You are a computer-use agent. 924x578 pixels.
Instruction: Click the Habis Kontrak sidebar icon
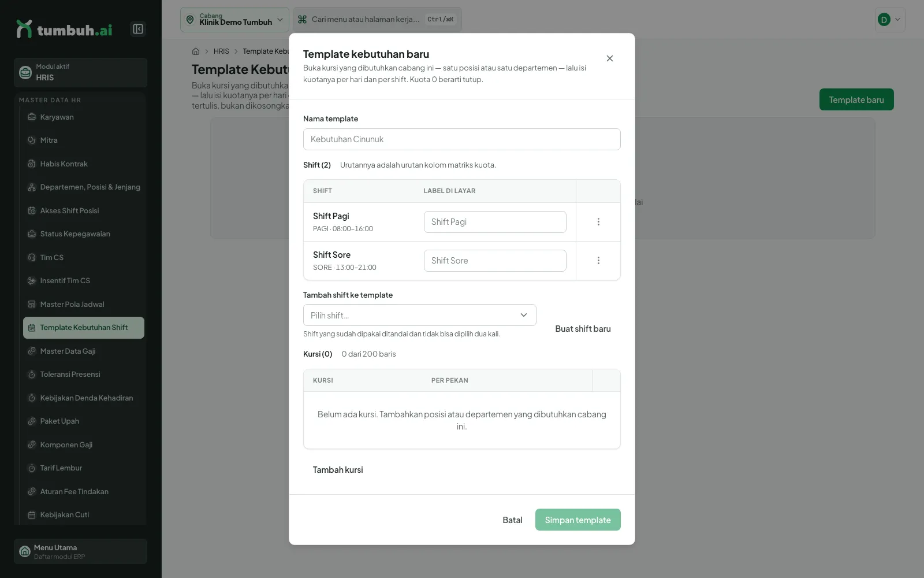32,164
